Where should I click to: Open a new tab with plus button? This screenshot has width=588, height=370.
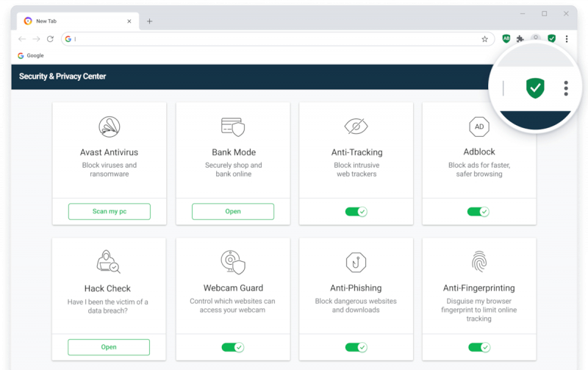pos(150,21)
